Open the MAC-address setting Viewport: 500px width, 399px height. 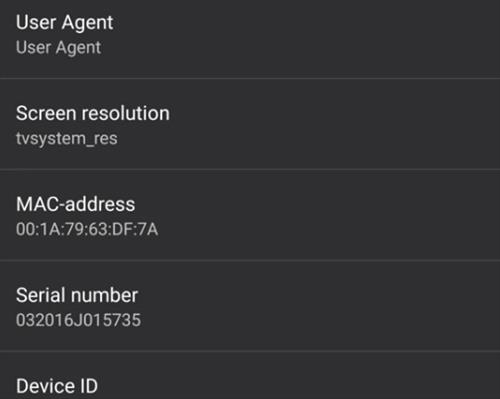[x=250, y=215]
